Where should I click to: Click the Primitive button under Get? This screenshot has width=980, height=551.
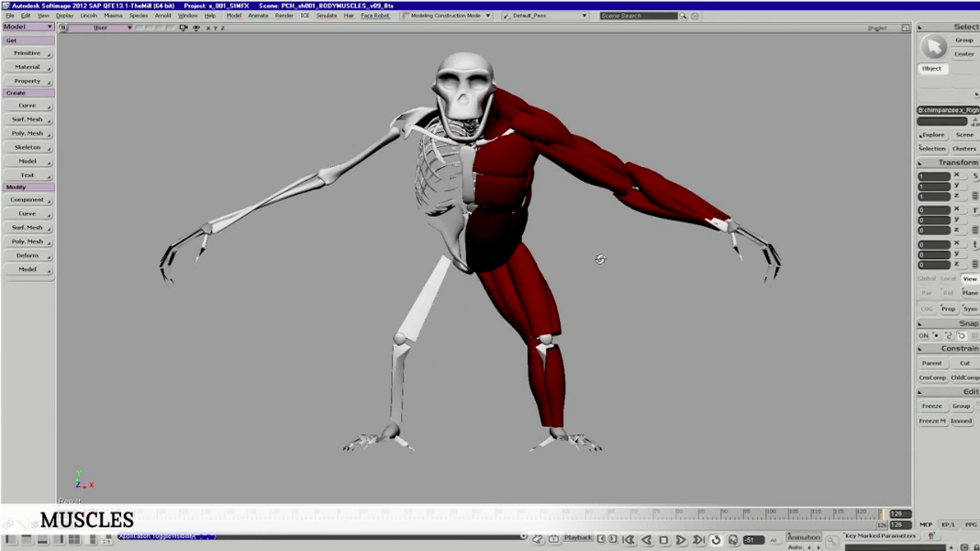tap(28, 53)
